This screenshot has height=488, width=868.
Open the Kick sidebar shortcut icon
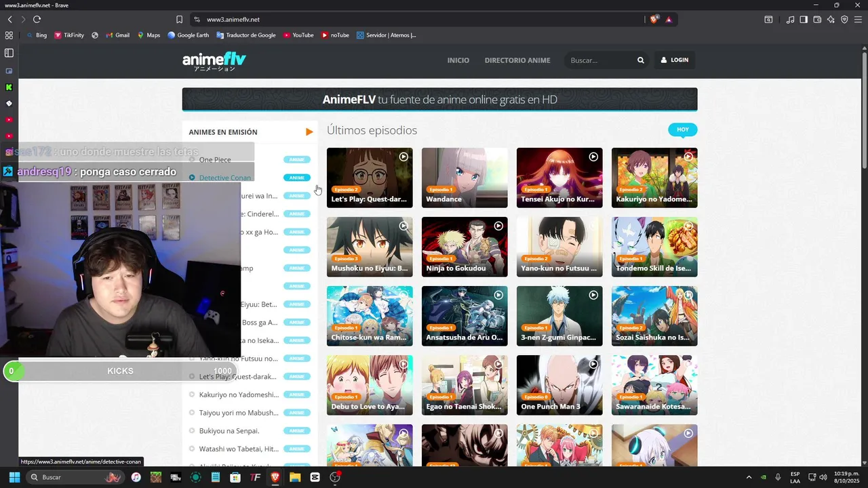(9, 87)
